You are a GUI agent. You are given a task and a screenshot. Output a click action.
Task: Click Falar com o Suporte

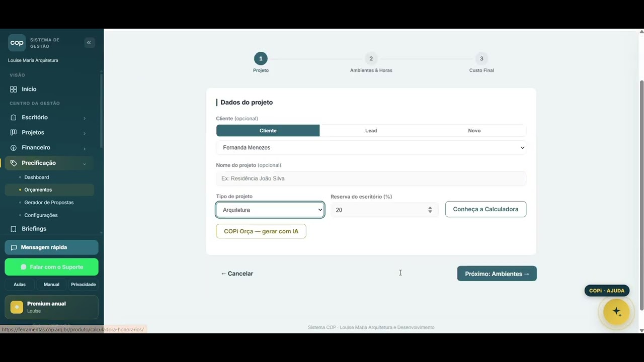click(x=51, y=267)
